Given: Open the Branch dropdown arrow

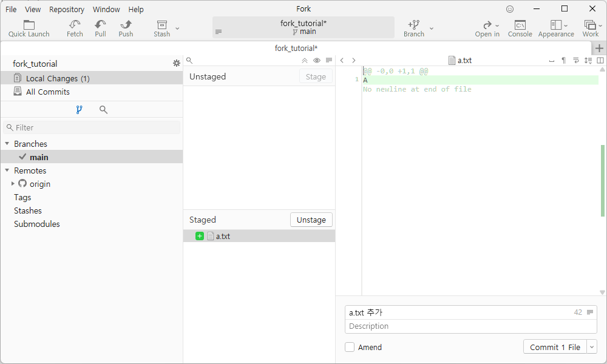Looking at the screenshot, I should [432, 29].
